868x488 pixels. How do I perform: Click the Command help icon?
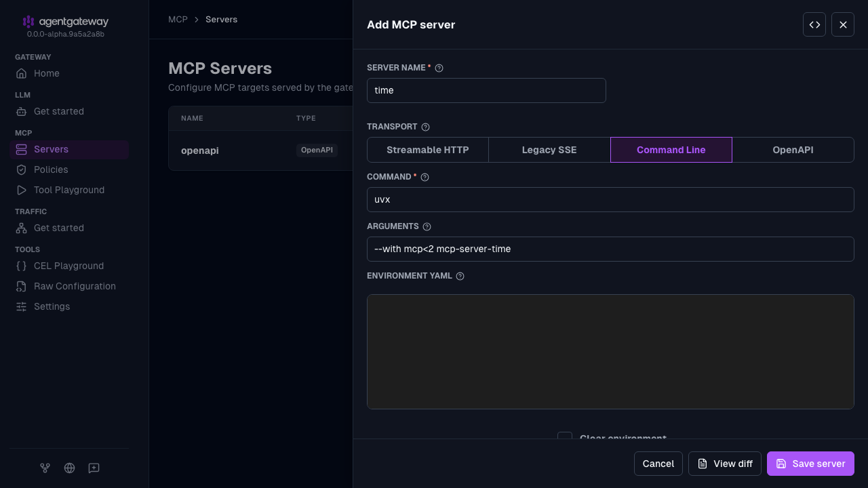[x=425, y=177]
